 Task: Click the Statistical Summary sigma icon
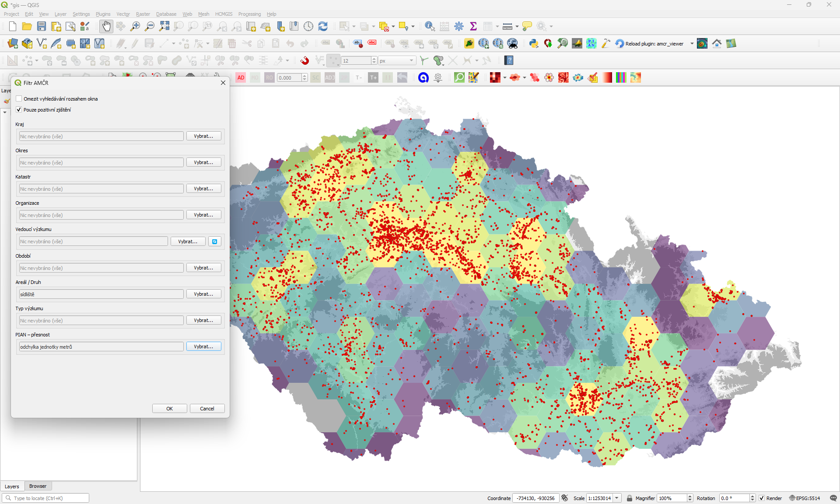(473, 26)
